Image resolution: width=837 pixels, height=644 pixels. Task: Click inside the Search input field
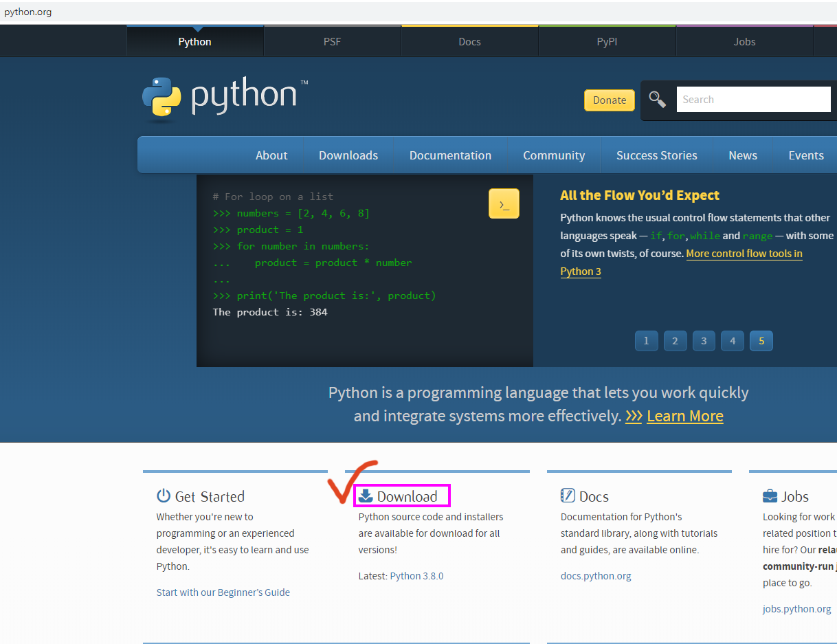pos(754,100)
